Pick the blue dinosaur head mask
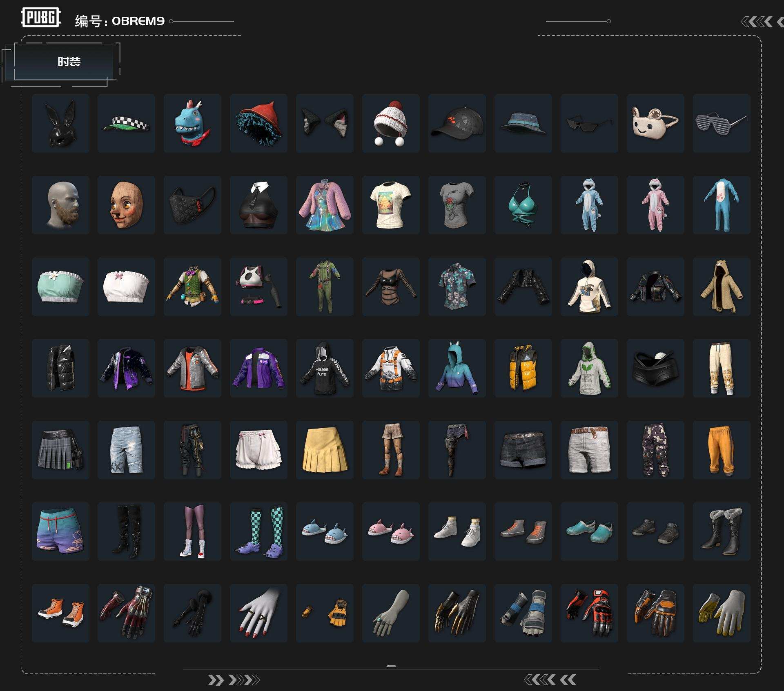 pyautogui.click(x=192, y=123)
